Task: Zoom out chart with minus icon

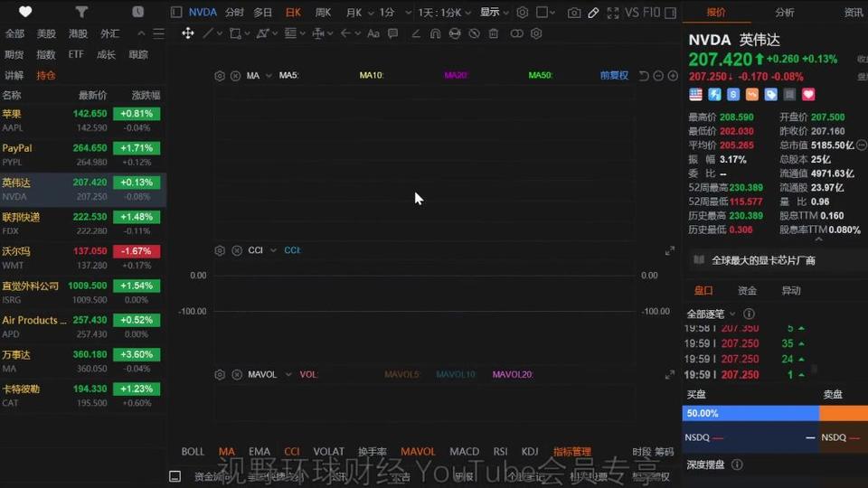Action: pyautogui.click(x=658, y=76)
